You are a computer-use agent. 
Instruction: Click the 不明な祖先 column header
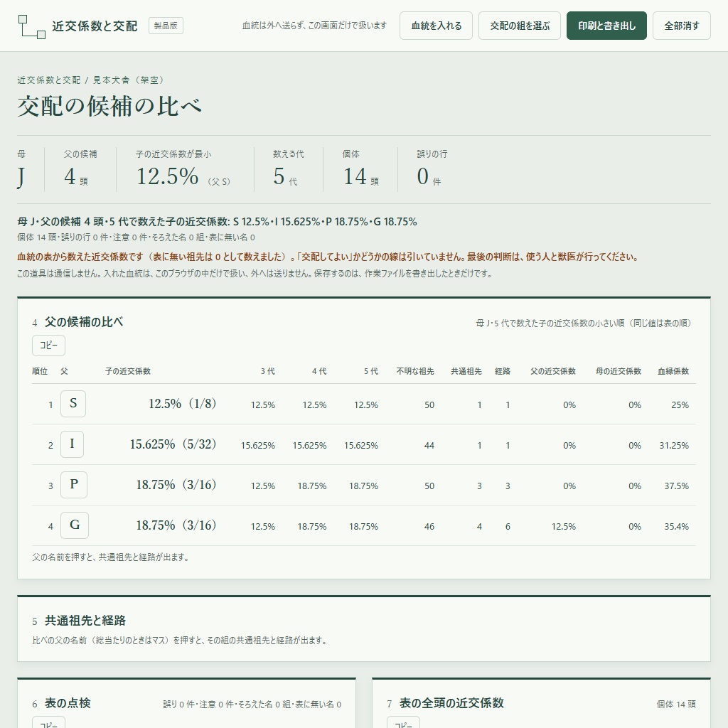(x=415, y=371)
